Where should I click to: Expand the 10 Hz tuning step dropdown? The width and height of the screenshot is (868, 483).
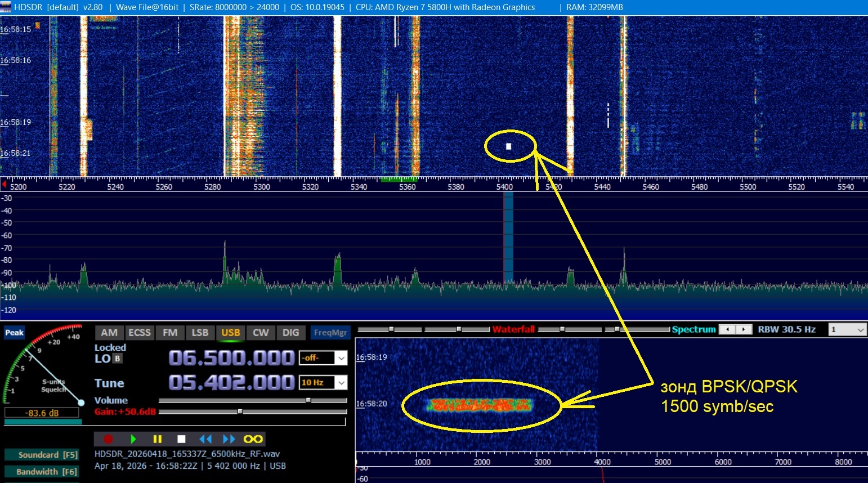341,383
